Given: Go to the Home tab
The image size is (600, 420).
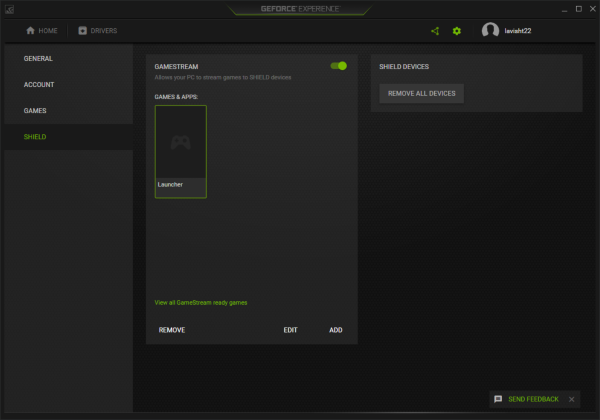Looking at the screenshot, I should pos(42,31).
